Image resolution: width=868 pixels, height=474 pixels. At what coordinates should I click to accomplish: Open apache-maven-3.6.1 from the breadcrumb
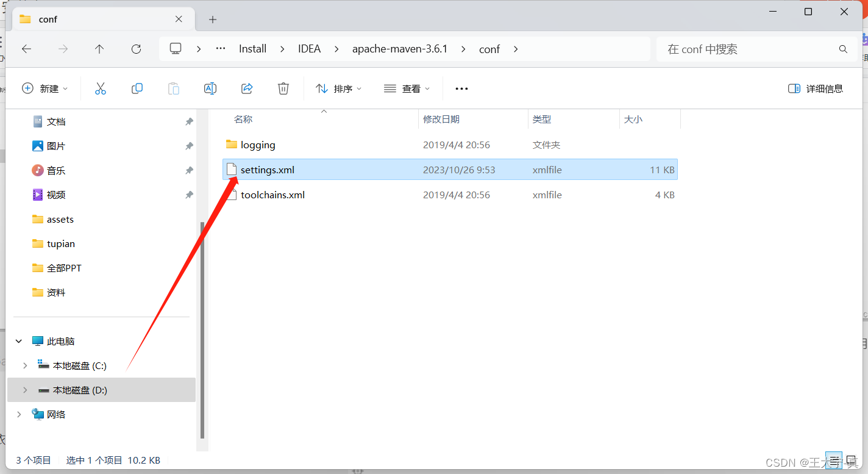(400, 49)
